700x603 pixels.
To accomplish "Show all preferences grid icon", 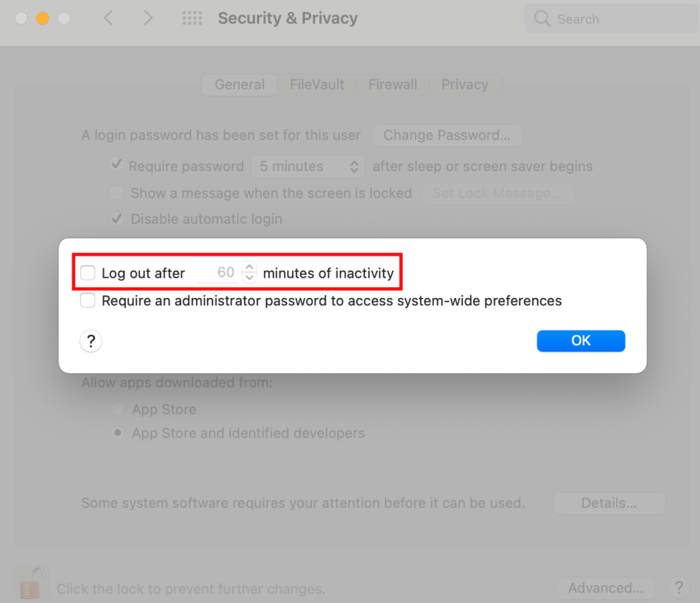I will [193, 18].
